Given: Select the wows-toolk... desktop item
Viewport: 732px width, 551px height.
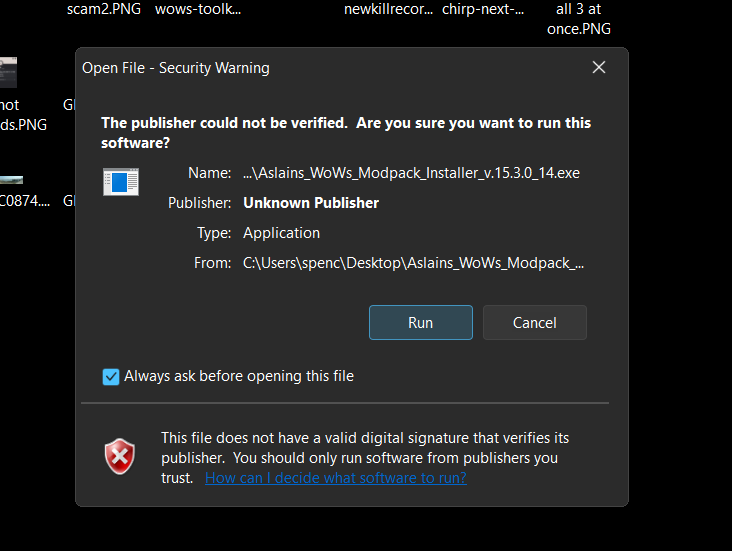Looking at the screenshot, I should [x=198, y=9].
